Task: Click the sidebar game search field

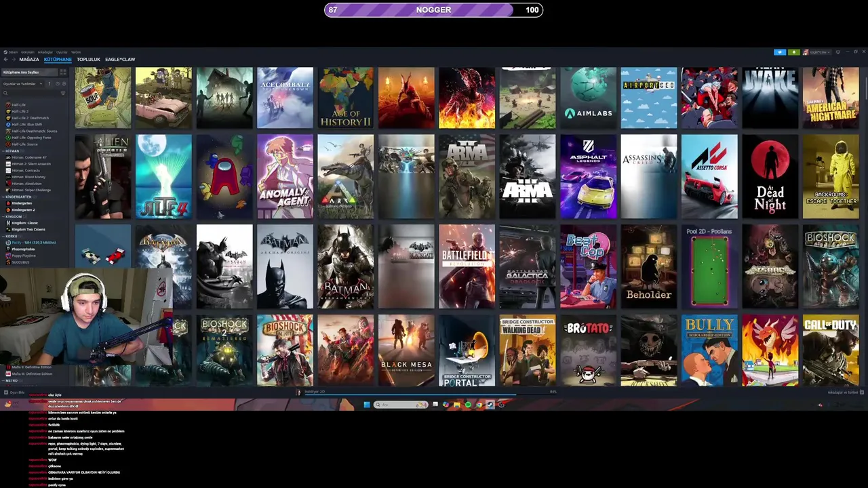Action: tap(31, 94)
